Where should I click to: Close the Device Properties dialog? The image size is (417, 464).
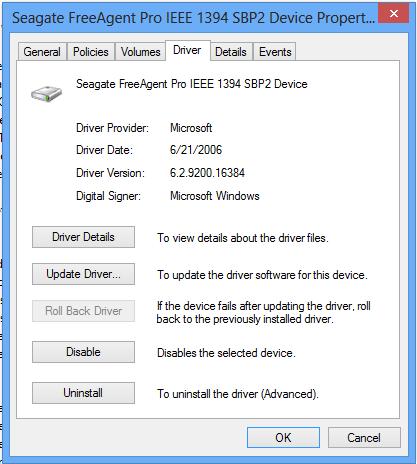tap(394, 13)
